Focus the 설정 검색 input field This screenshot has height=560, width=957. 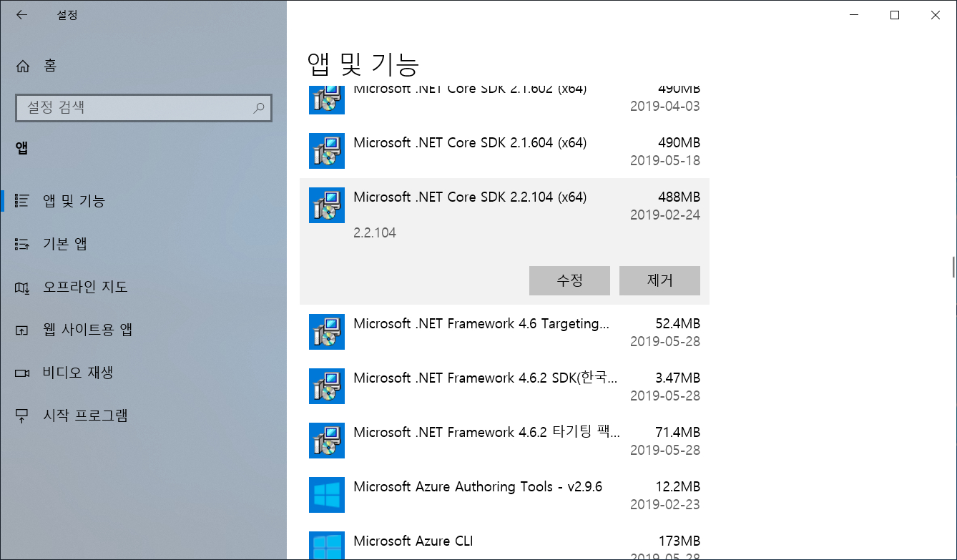point(143,108)
